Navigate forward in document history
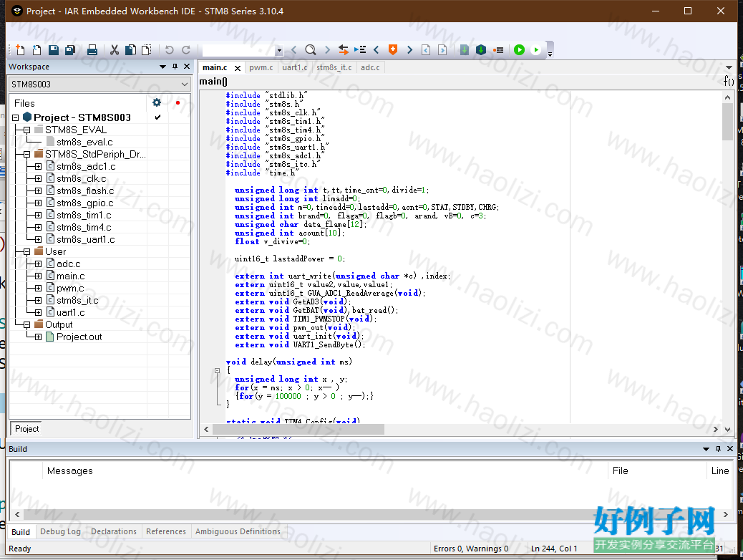The width and height of the screenshot is (743, 560). 442,50
